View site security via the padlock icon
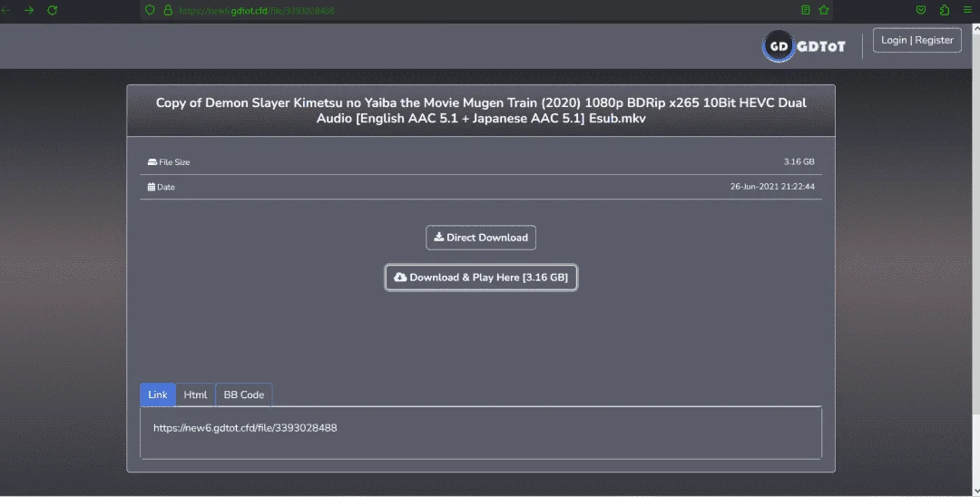This screenshot has width=980, height=497. coord(168,10)
